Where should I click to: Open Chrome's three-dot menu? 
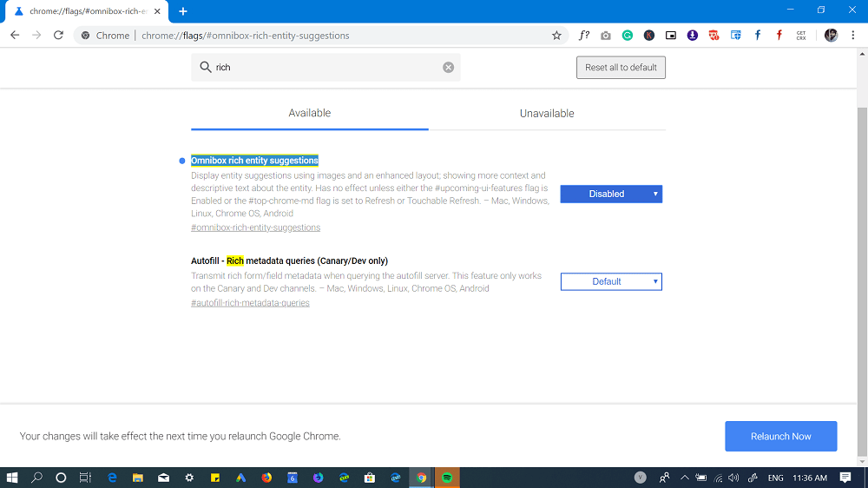click(853, 36)
